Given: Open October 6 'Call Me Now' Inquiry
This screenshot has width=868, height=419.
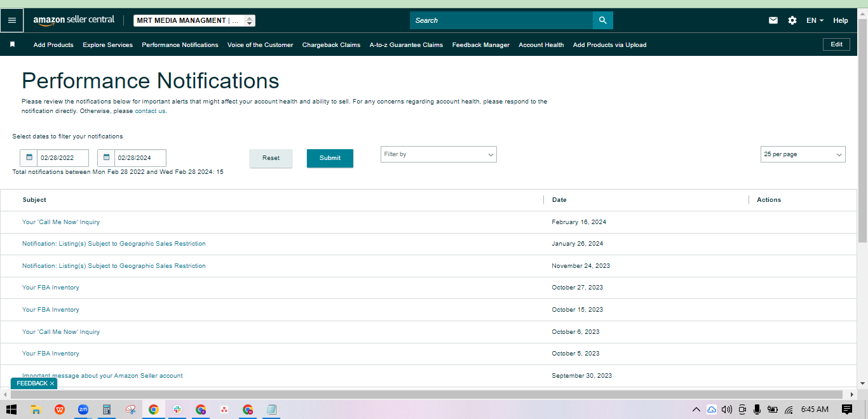Looking at the screenshot, I should (x=61, y=332).
